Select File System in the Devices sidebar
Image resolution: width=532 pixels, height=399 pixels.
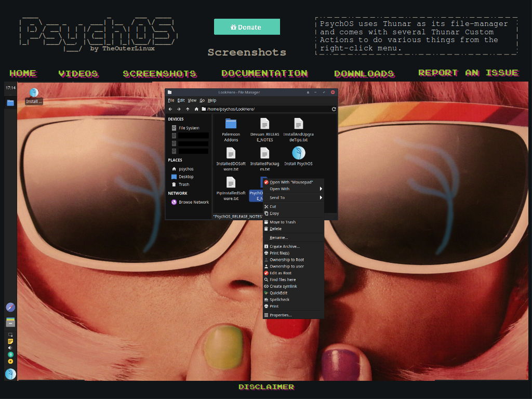pos(190,128)
